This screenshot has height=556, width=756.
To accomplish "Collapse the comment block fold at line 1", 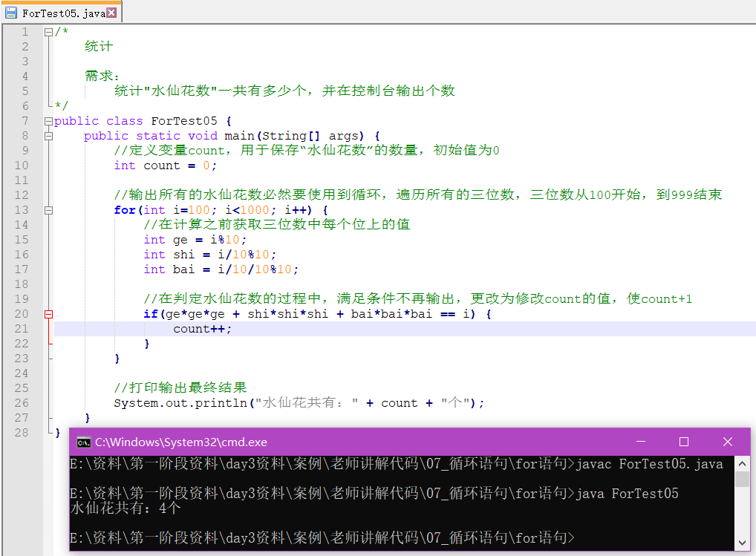I will (48, 32).
